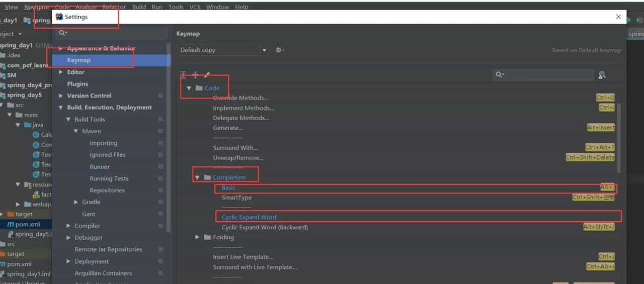
Task: Select the Cyclic Expand Word action
Action: tap(249, 217)
